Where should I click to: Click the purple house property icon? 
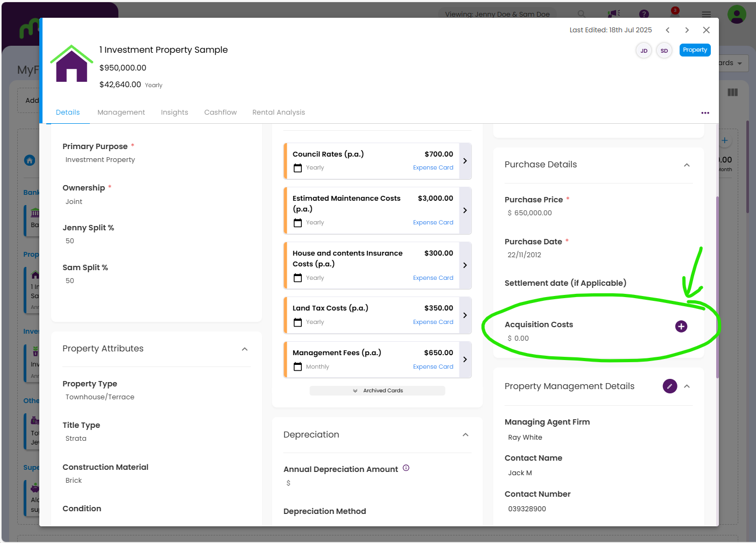[x=72, y=64]
